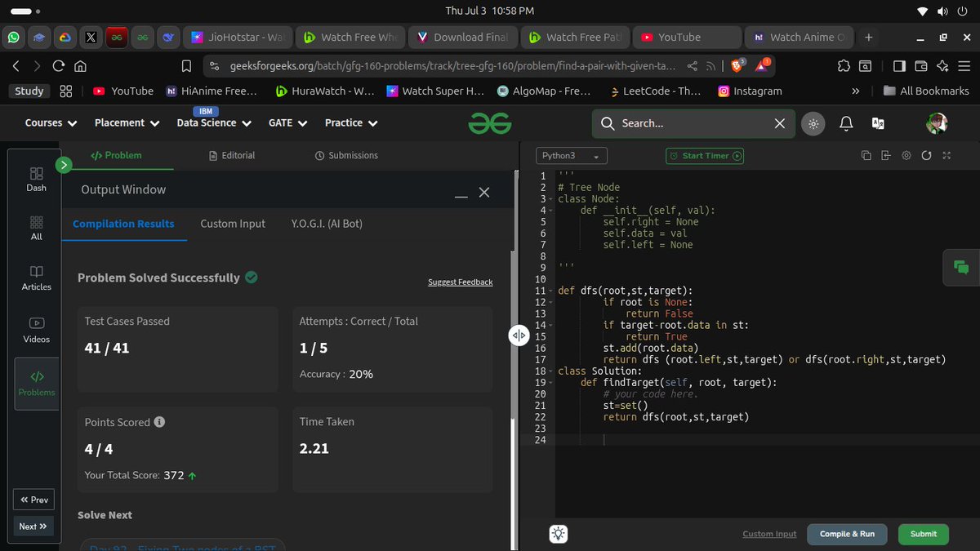Enter fullscreen editor mode icon
This screenshot has height=551, width=980.
(x=947, y=155)
